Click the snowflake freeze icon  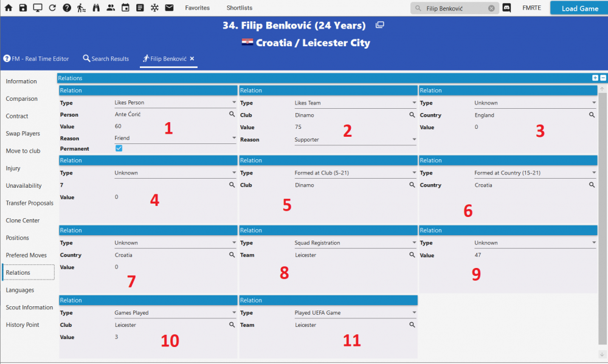154,8
